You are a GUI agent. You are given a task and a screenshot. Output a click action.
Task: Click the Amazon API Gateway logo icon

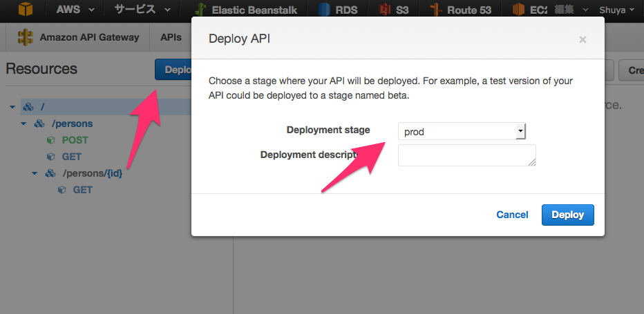[x=26, y=37]
